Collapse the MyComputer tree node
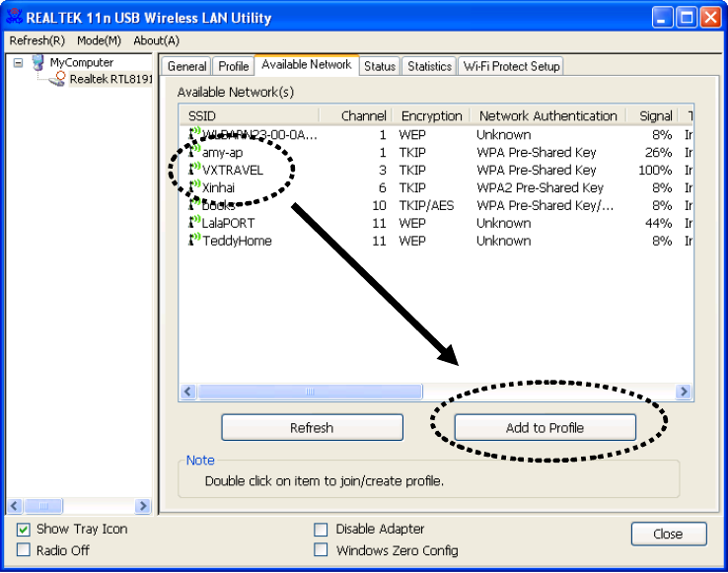This screenshot has height=573, width=728. pos(18,62)
